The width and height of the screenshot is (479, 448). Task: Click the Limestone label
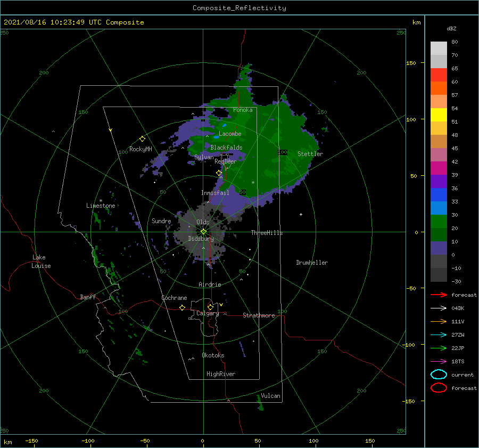101,206
